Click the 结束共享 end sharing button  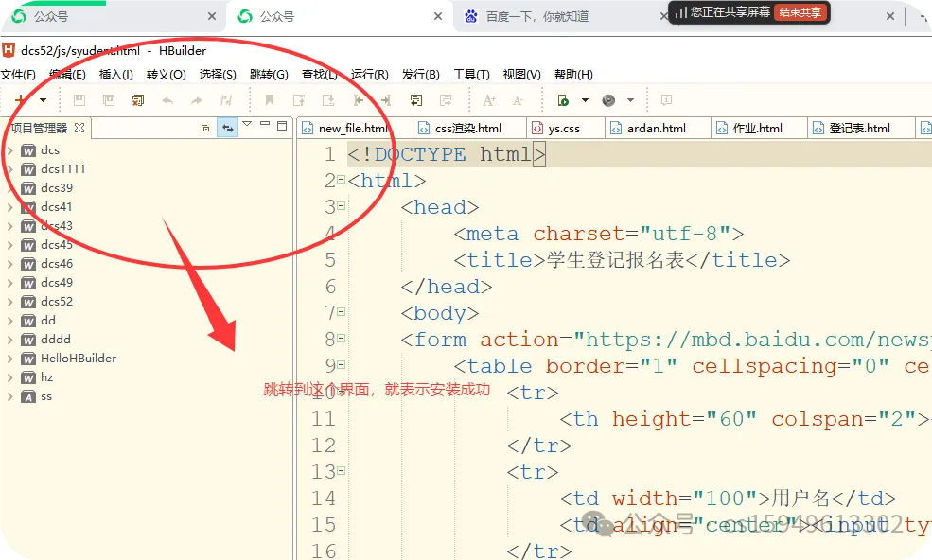pyautogui.click(x=800, y=12)
